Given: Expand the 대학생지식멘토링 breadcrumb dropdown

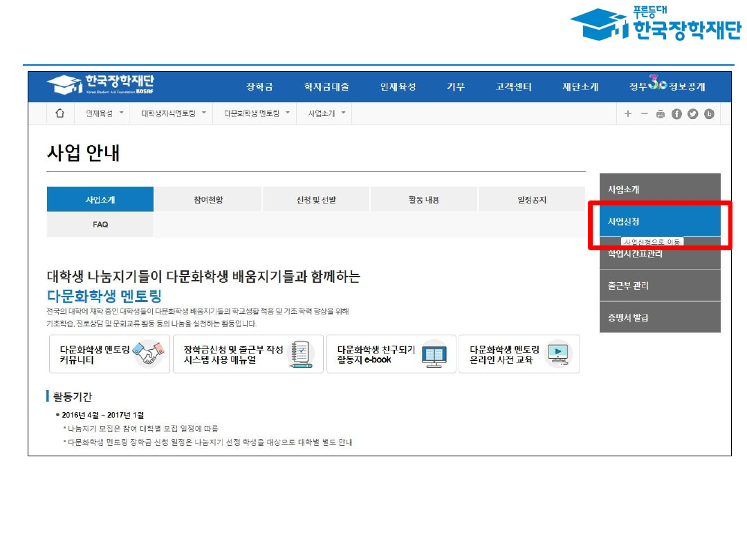Looking at the screenshot, I should tap(174, 113).
